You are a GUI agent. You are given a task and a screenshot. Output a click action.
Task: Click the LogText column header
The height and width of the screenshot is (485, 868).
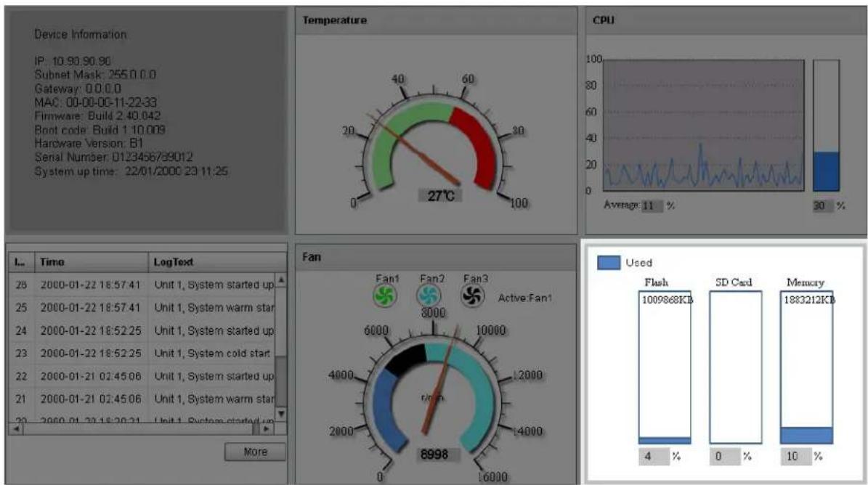pos(217,262)
